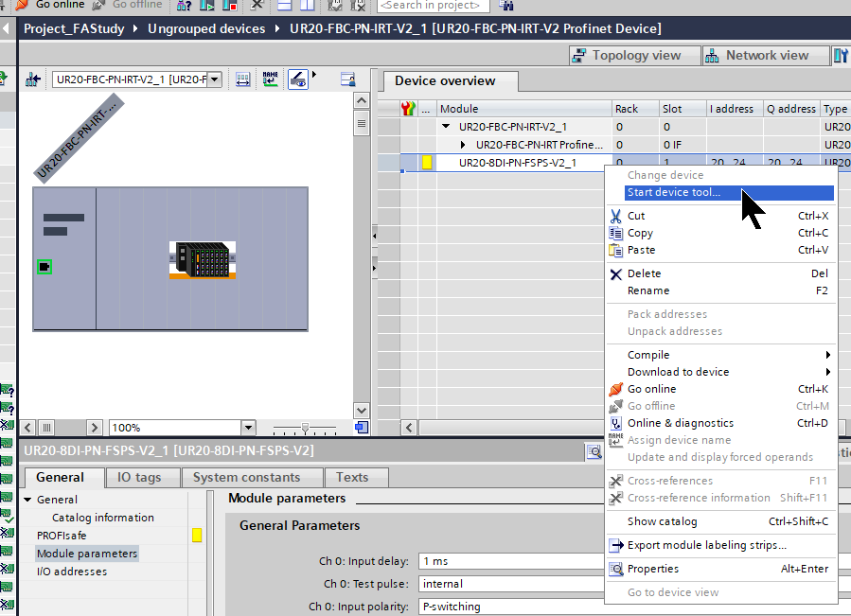Click the Q address column header
The height and width of the screenshot is (616, 851).
tap(790, 109)
